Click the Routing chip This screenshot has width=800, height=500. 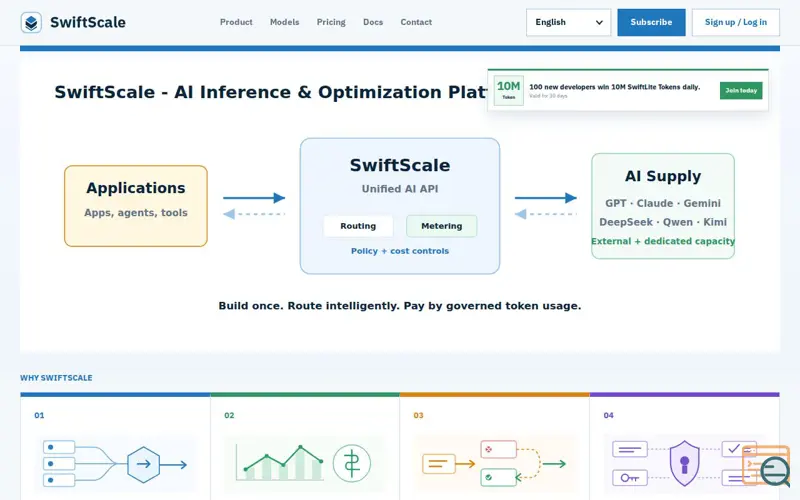[x=358, y=226]
